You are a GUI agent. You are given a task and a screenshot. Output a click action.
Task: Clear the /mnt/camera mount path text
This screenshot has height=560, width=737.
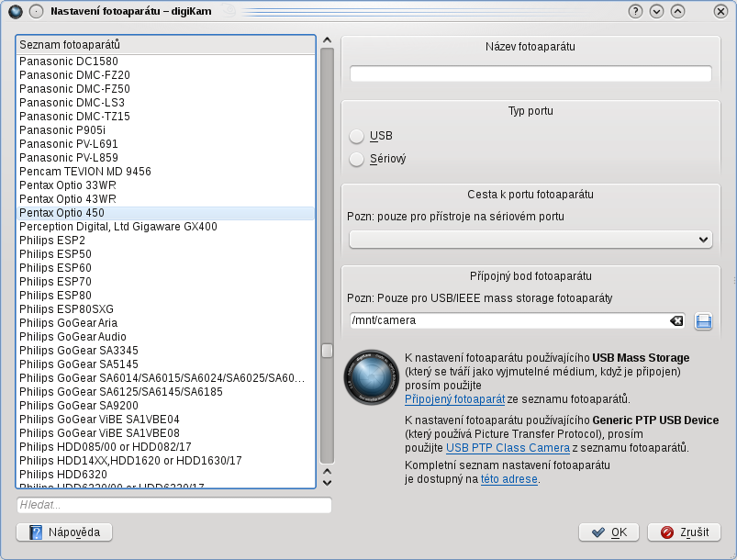click(676, 320)
